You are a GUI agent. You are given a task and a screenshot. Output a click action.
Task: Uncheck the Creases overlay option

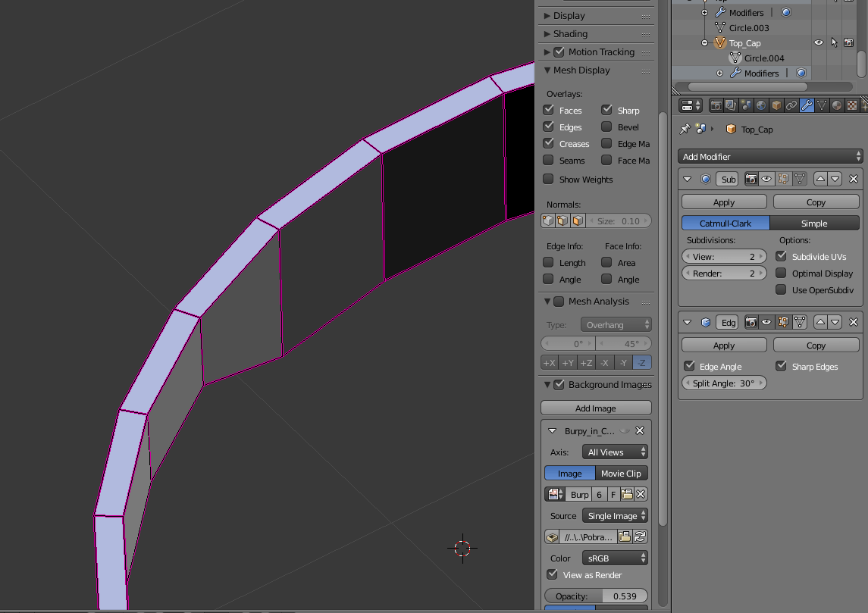click(x=549, y=144)
